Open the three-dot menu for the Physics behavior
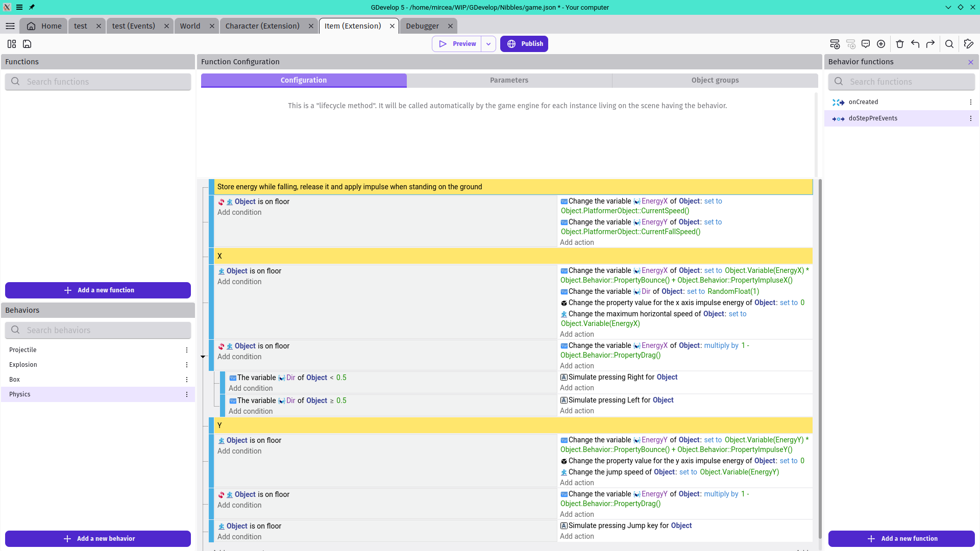 187,394
